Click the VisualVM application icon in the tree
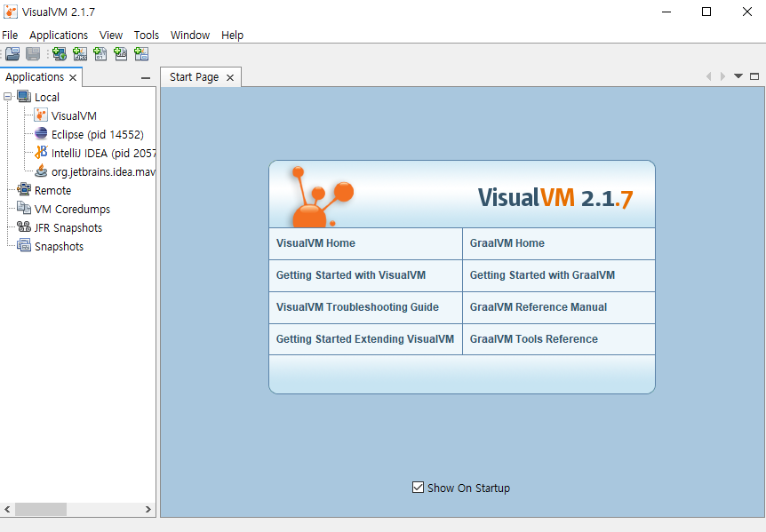 [x=41, y=115]
